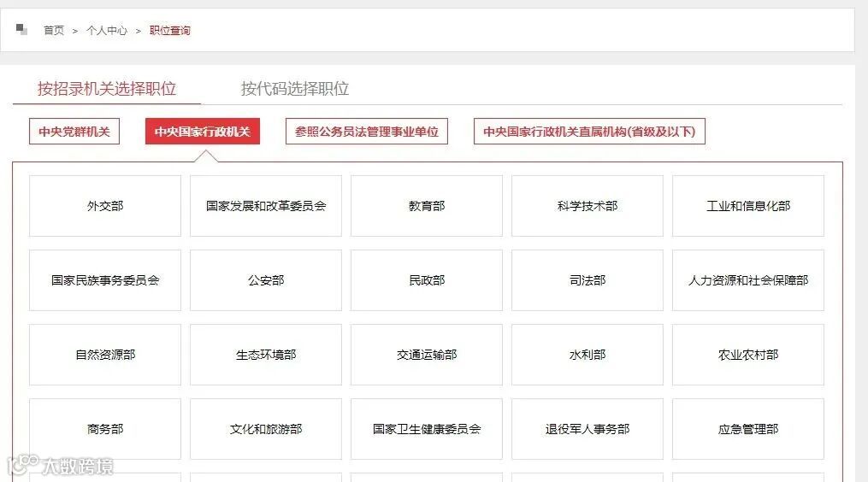Open 交通运输部 card
This screenshot has width=868, height=482.
pyautogui.click(x=427, y=355)
